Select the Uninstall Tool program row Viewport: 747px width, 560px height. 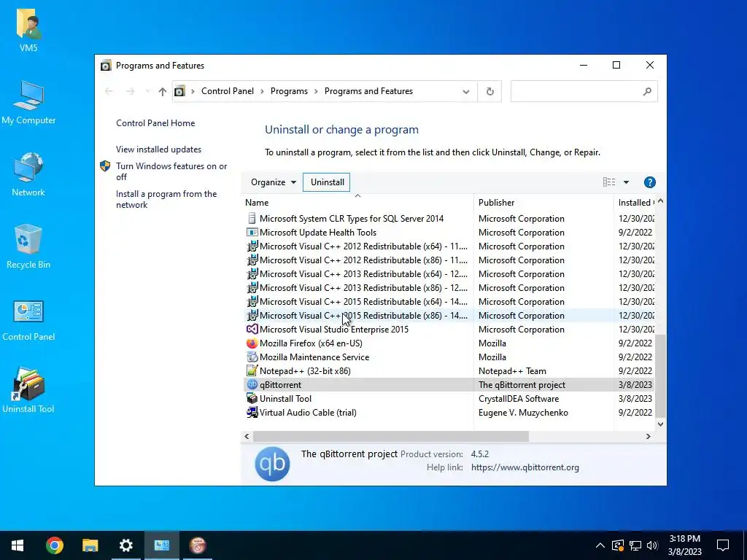449,399
